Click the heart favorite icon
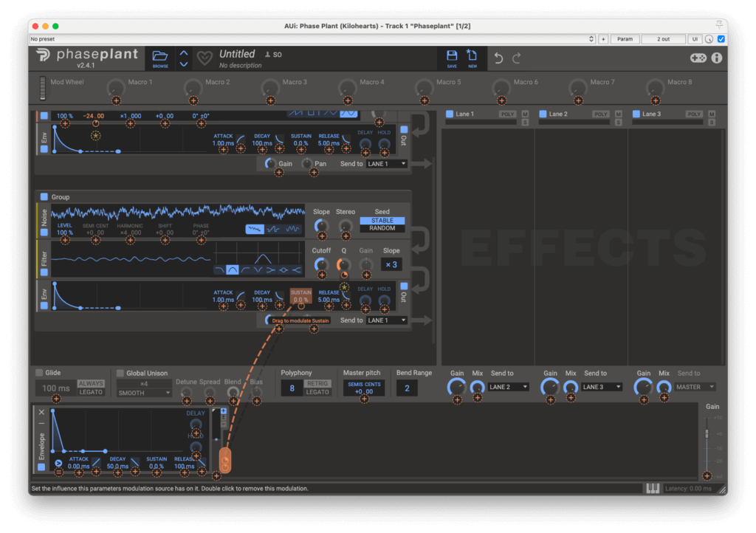 205,58
